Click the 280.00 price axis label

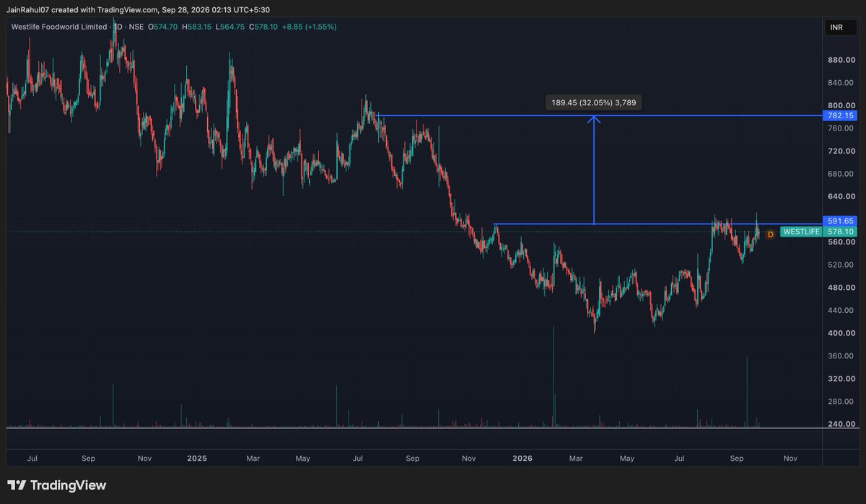click(841, 402)
